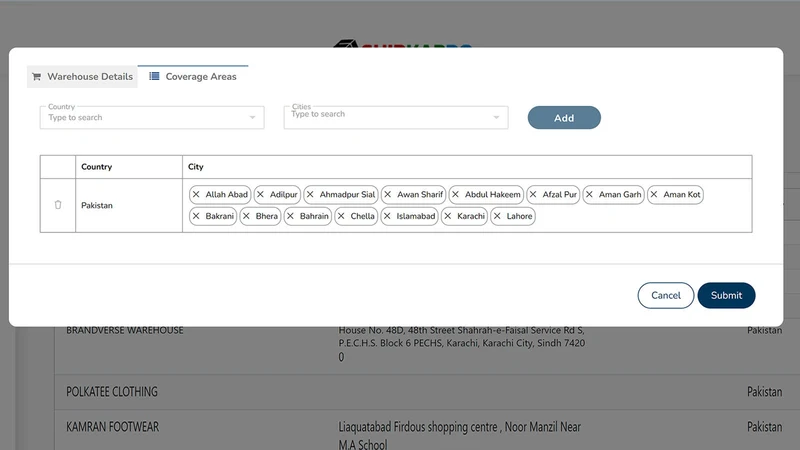Image resolution: width=800 pixels, height=450 pixels.
Task: Remove the Bhera city chip
Action: (x=246, y=216)
